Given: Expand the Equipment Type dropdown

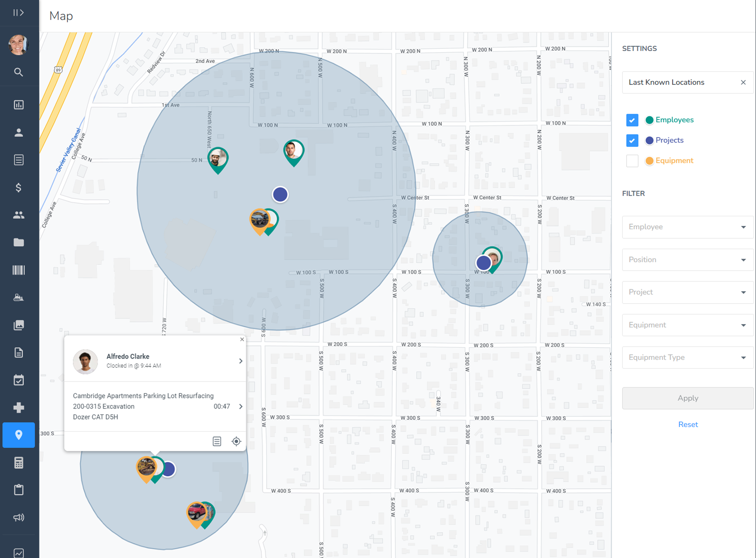Looking at the screenshot, I should 687,358.
